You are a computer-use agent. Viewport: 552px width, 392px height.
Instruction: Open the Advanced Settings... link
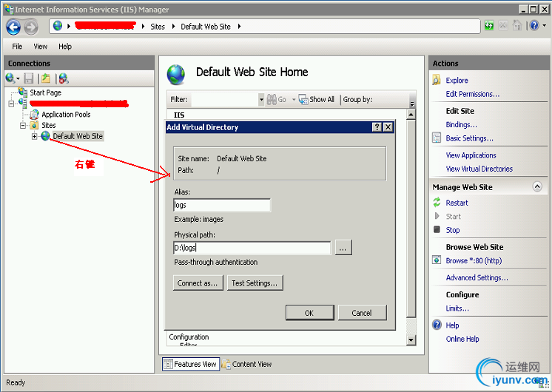477,277
